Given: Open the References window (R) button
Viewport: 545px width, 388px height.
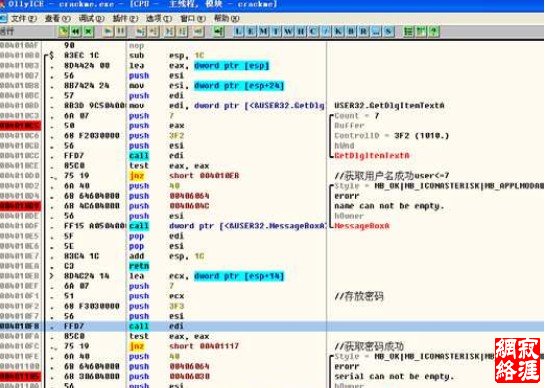Looking at the screenshot, I should tap(363, 32).
